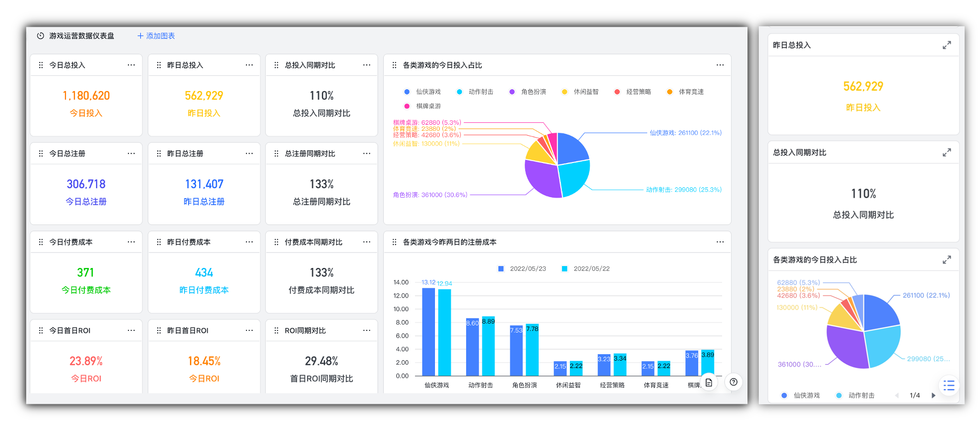Viewport: 980px width, 431px height.
Task: Toggle 角色扮演 legend in the pie chart
Action: [528, 92]
